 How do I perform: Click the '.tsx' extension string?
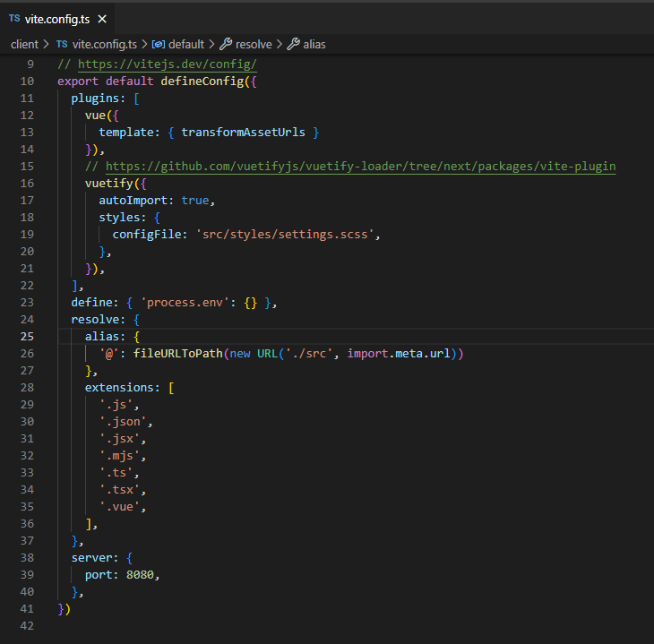[x=119, y=490]
